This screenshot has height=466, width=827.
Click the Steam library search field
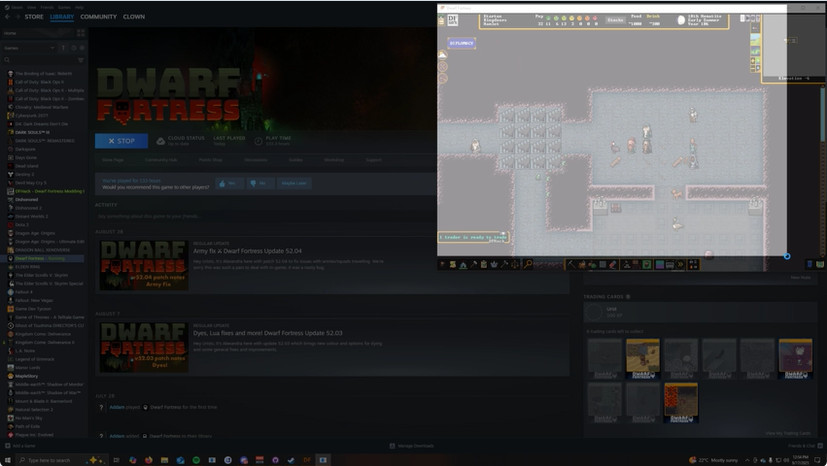[40, 60]
